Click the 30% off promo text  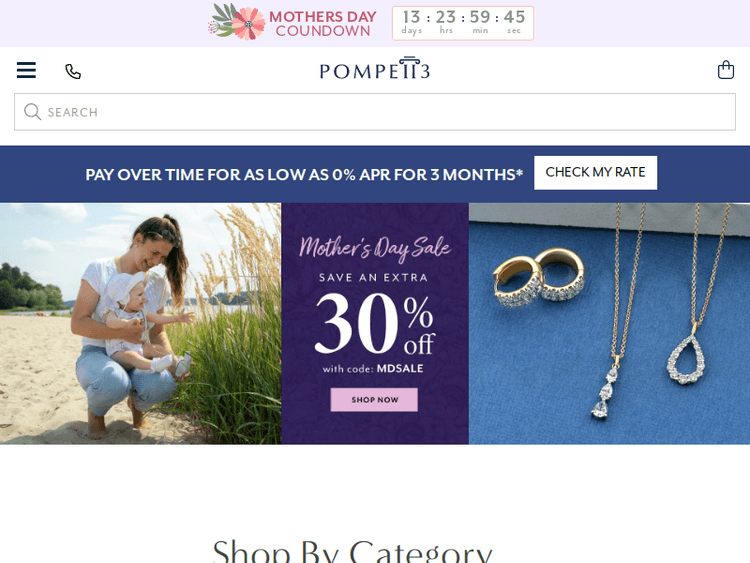(375, 324)
